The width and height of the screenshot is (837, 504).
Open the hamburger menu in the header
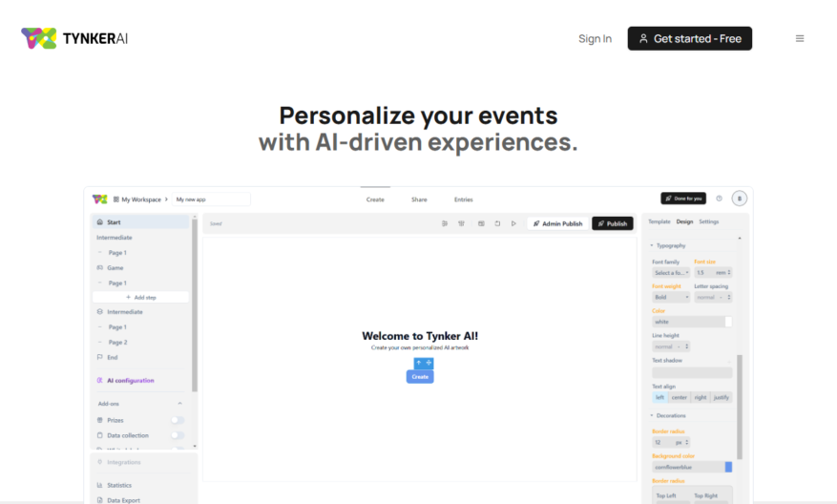(x=800, y=38)
